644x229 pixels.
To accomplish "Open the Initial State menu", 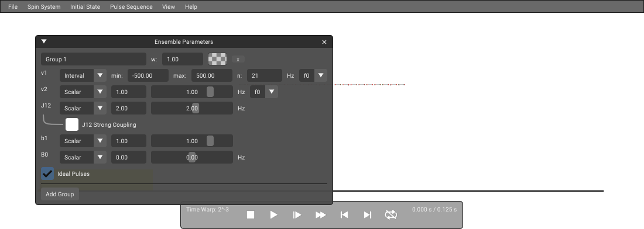I will coord(85,6).
